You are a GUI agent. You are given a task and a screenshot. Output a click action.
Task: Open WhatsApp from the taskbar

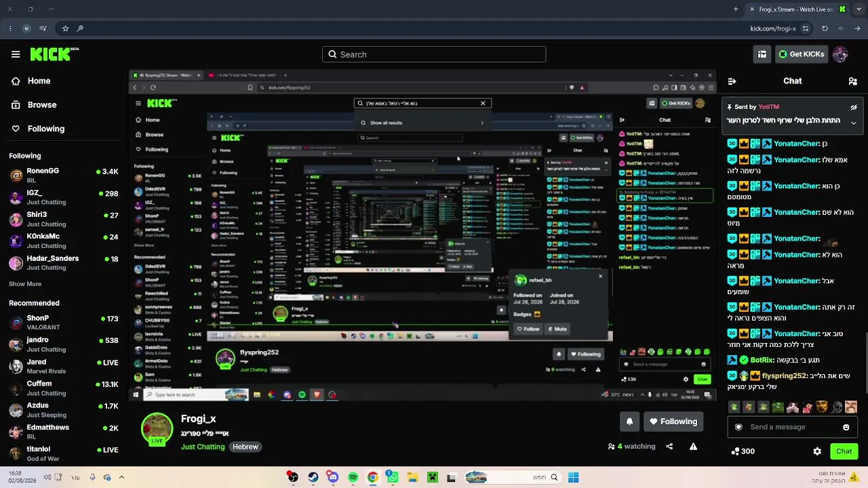(392, 477)
